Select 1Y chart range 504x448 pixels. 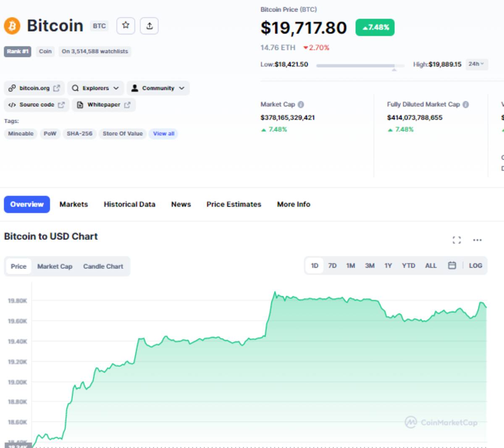[388, 266]
